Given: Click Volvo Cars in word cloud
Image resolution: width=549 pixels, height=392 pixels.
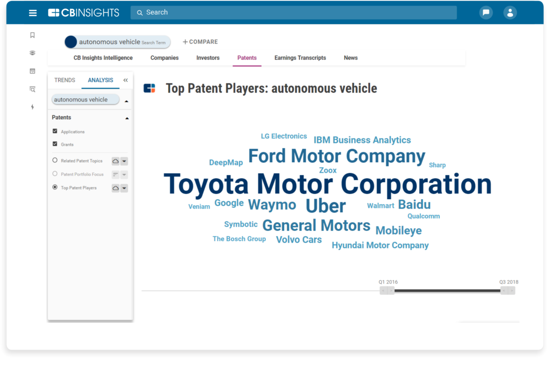Looking at the screenshot, I should (x=298, y=240).
